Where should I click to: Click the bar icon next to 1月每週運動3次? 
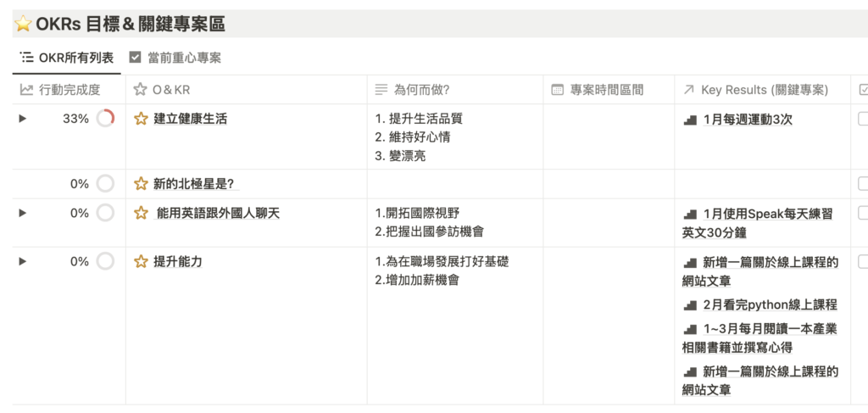click(x=690, y=120)
